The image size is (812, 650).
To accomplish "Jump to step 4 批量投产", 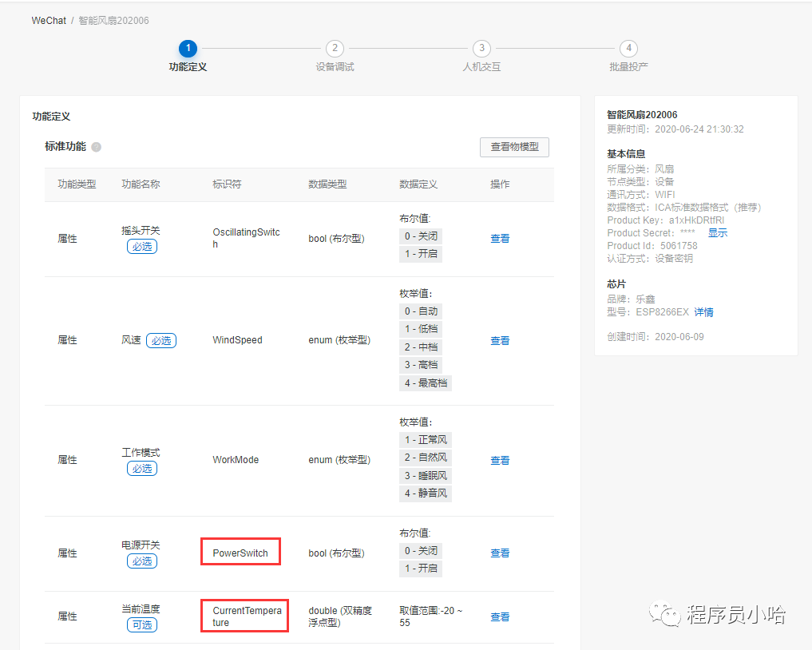I will tap(628, 49).
